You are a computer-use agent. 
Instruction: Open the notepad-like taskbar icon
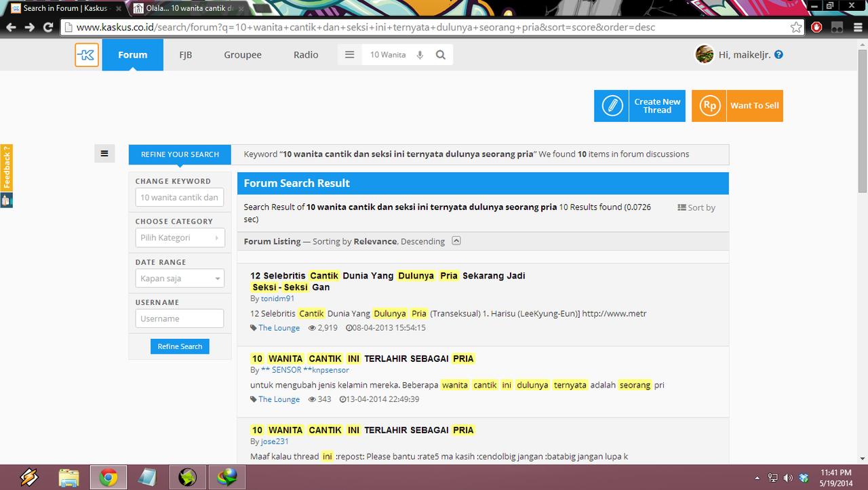[146, 477]
